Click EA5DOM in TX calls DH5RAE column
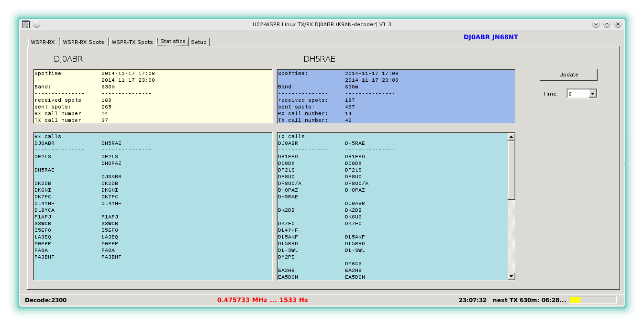 (x=355, y=277)
